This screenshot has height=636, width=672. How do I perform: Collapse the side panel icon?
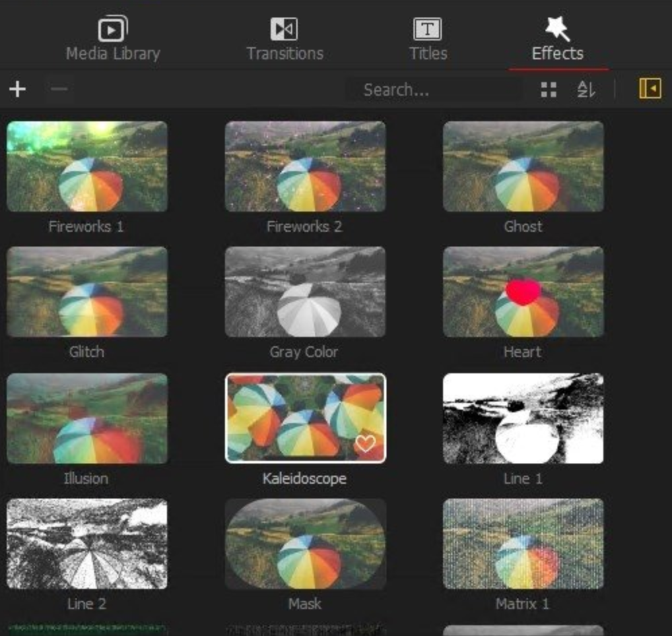coord(650,89)
